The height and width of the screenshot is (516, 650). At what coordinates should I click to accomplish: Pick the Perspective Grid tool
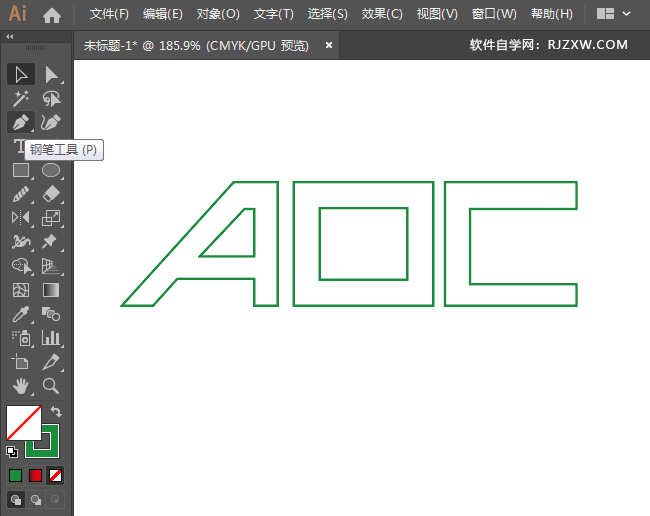(51, 266)
